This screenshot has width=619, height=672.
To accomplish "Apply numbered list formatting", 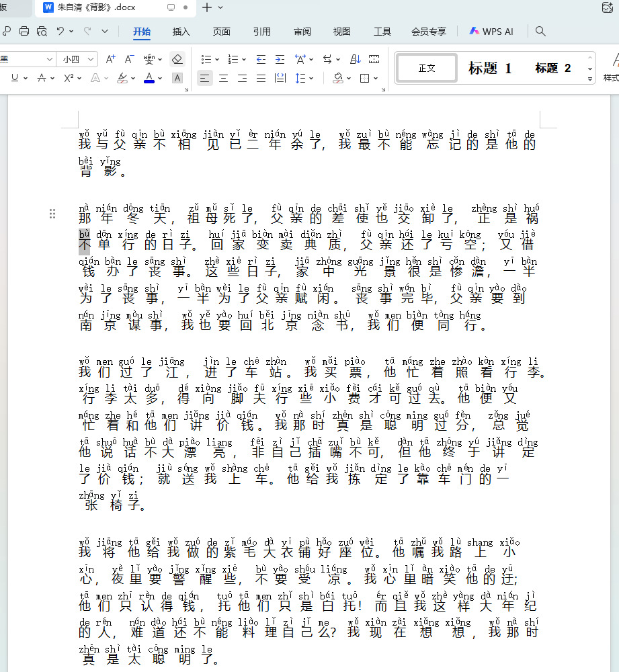I will point(233,60).
